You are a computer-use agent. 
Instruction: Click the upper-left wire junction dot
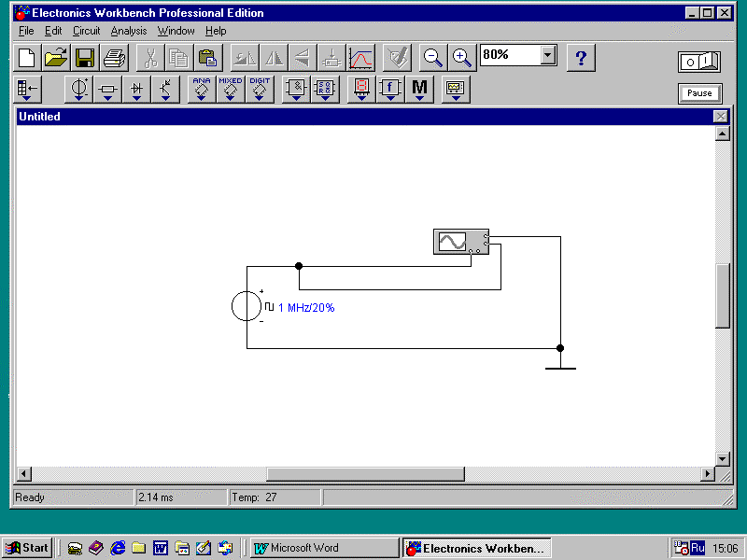(299, 266)
